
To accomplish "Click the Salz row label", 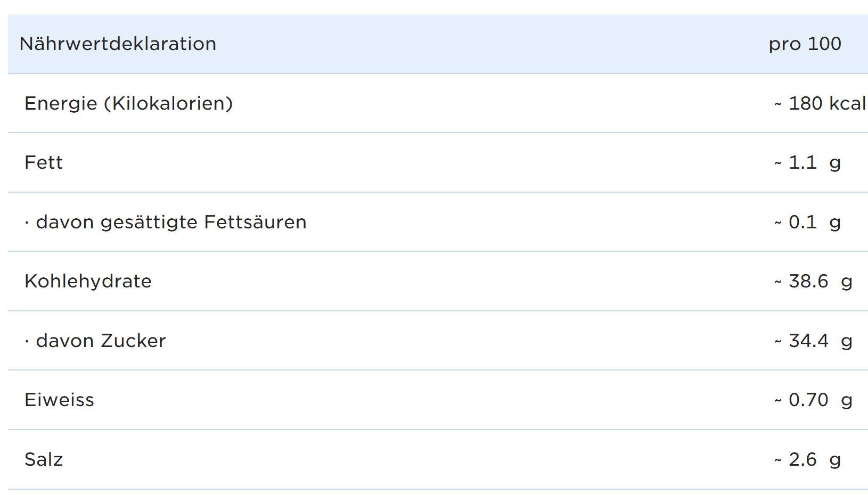I will 44,459.
